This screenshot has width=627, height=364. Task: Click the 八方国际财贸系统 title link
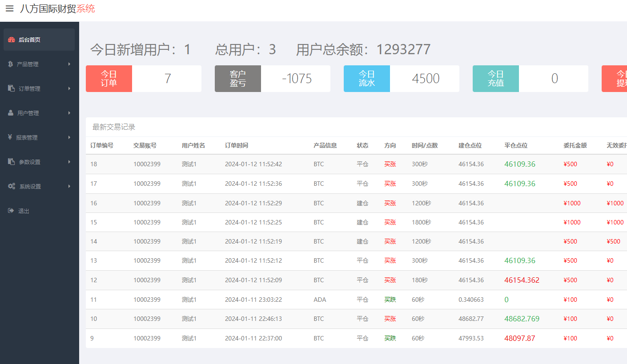tap(57, 9)
